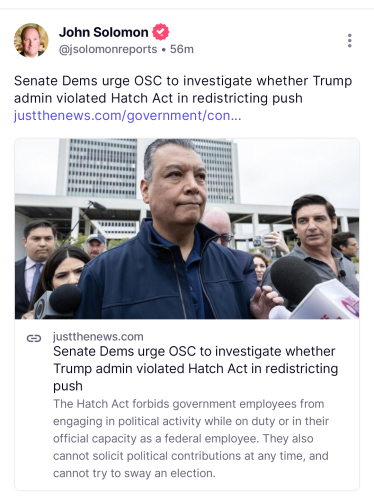Select the post body text about OSC
The image size is (374, 500).
[x=183, y=89]
